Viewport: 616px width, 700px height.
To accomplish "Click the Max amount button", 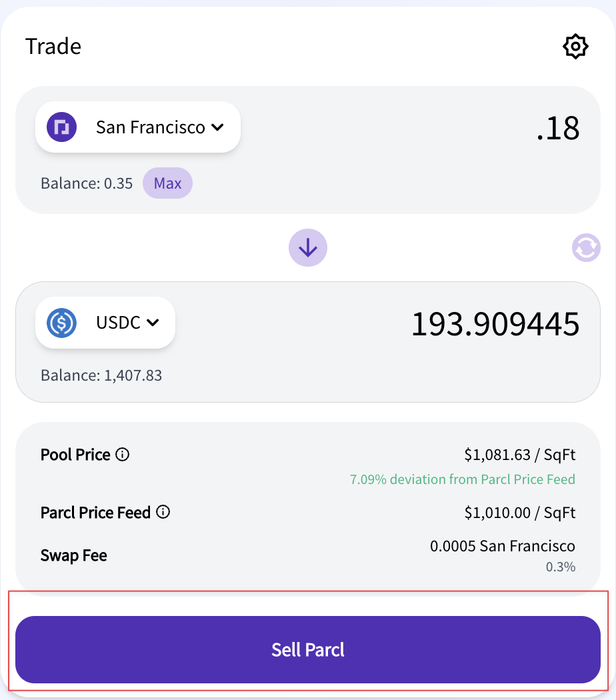I will (167, 183).
